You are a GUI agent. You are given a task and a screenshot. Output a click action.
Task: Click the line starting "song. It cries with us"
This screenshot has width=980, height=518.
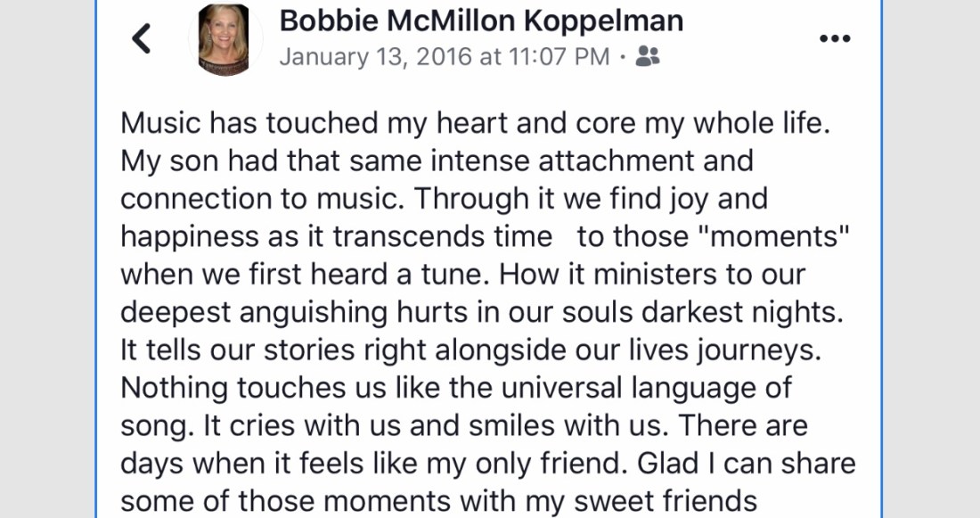[x=463, y=425]
